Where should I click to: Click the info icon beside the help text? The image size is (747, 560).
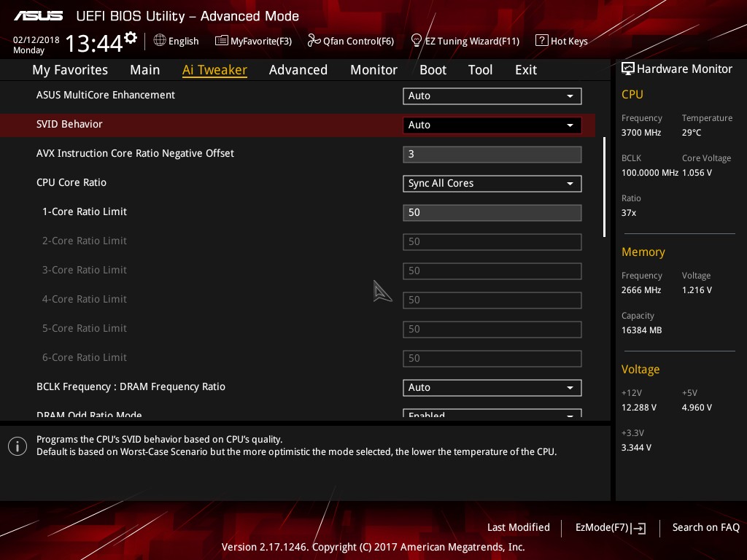click(18, 446)
